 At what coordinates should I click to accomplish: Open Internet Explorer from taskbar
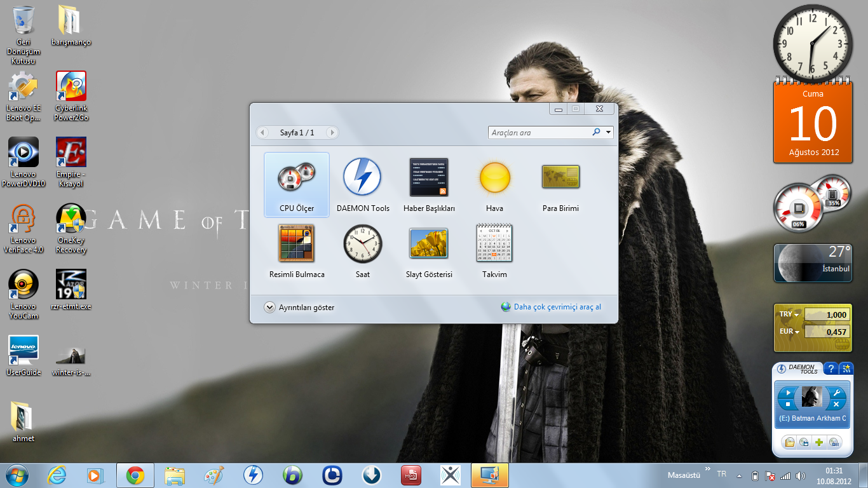57,475
